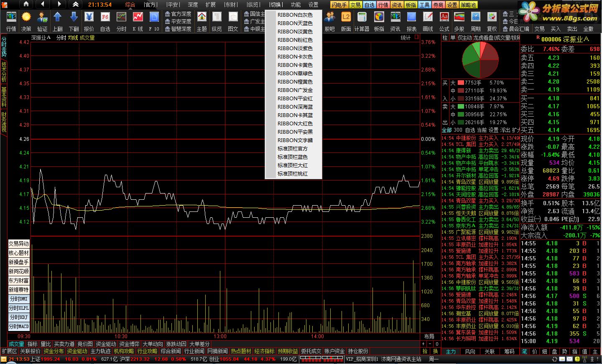Open the 多股 multi-stock icon
The width and height of the screenshot is (602, 364).
pyautogui.click(x=459, y=22)
